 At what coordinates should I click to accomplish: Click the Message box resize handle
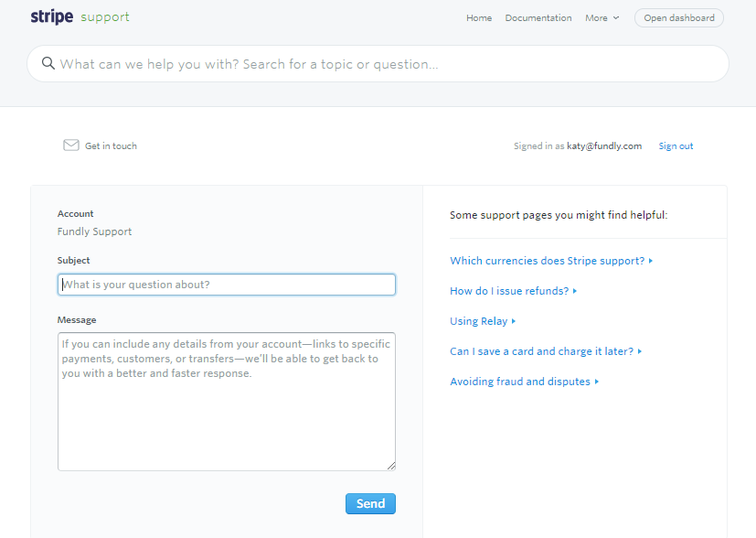[x=391, y=466]
